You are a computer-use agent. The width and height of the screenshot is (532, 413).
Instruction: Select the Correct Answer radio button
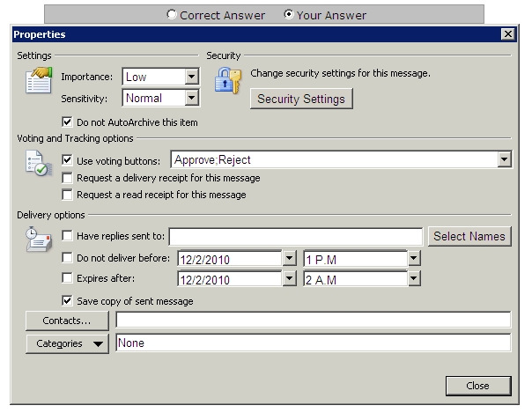172,15
